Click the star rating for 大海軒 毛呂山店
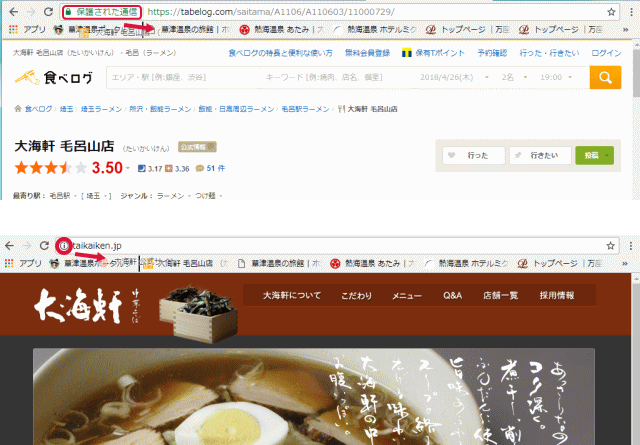The height and width of the screenshot is (445, 640). tap(51, 168)
